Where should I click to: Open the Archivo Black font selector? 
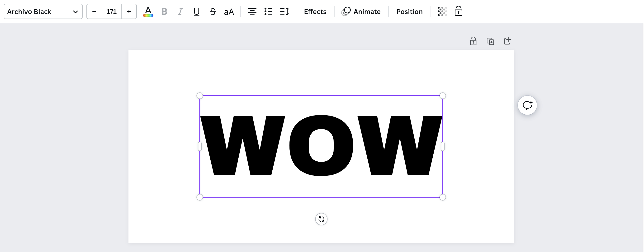click(43, 11)
